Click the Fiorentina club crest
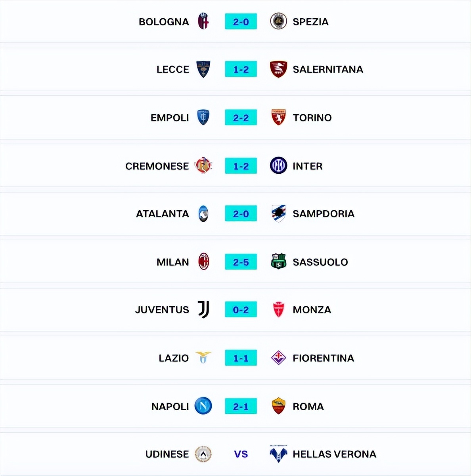Screen dimensions: 471x476 coord(278,358)
